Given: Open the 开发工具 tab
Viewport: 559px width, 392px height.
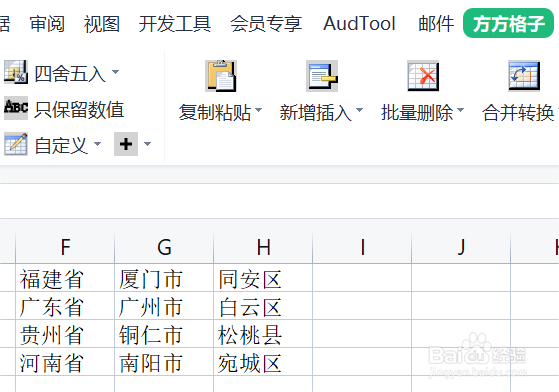Looking at the screenshot, I should 175,24.
